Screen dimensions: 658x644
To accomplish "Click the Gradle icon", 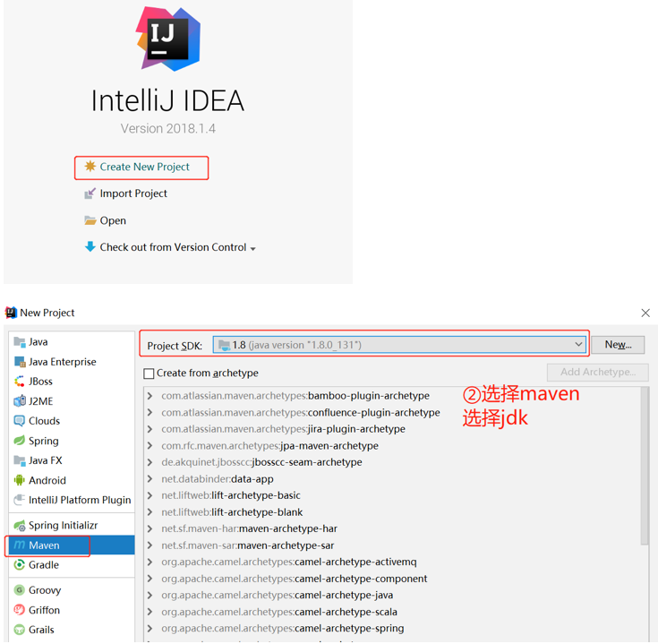I will point(20,564).
